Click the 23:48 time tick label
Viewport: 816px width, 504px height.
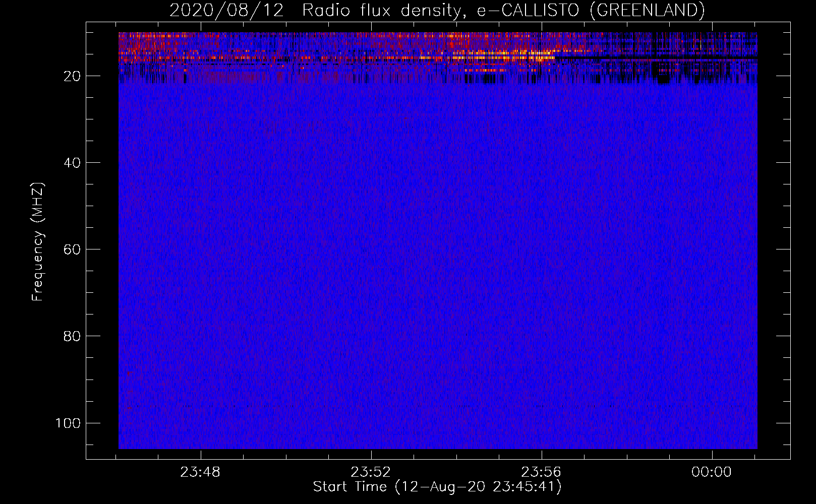click(x=201, y=472)
